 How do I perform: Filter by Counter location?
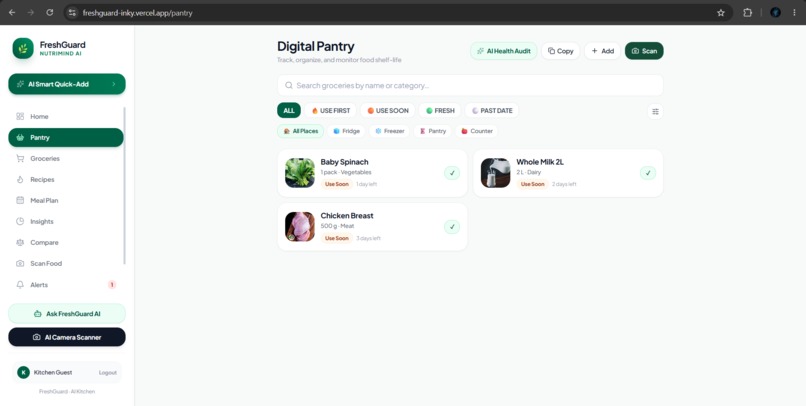point(477,131)
